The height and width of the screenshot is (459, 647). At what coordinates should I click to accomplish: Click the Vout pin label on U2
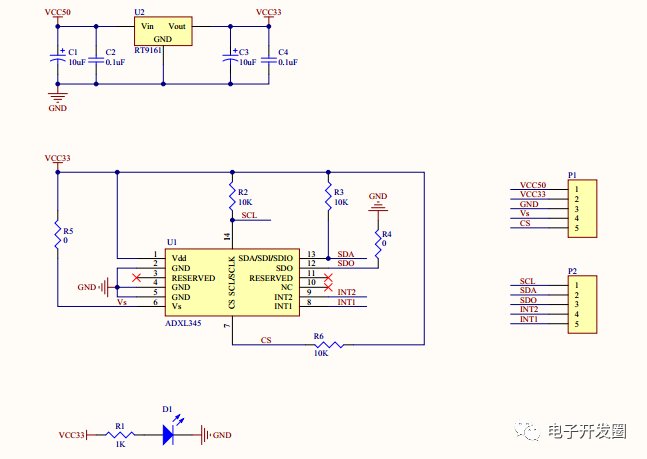[x=177, y=26]
